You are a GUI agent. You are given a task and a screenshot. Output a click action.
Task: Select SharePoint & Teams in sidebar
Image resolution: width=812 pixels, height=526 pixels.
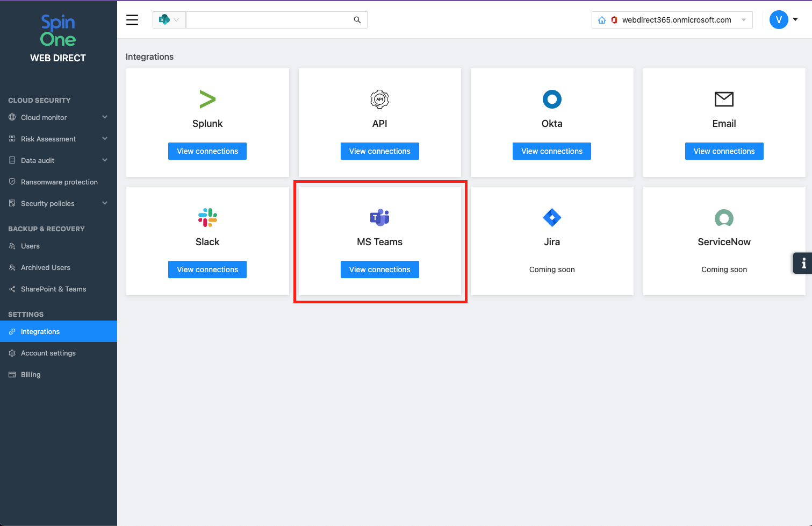point(53,289)
